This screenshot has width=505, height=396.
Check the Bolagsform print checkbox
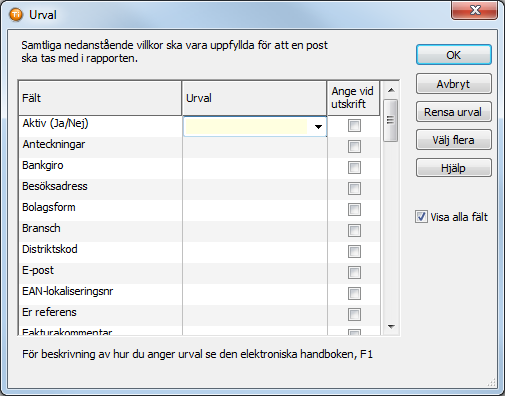pyautogui.click(x=354, y=210)
